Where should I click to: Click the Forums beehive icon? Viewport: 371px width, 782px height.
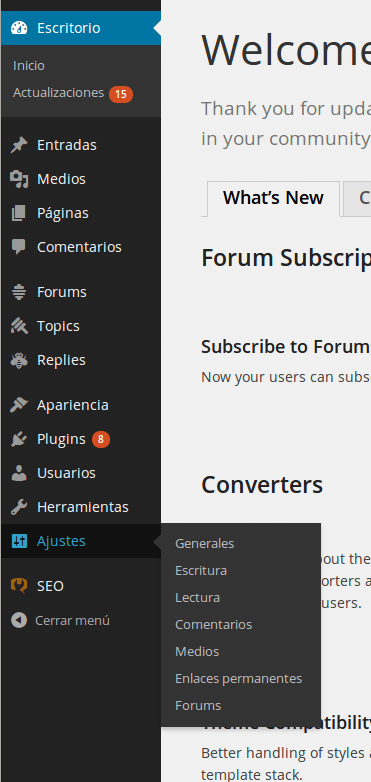tap(19, 292)
